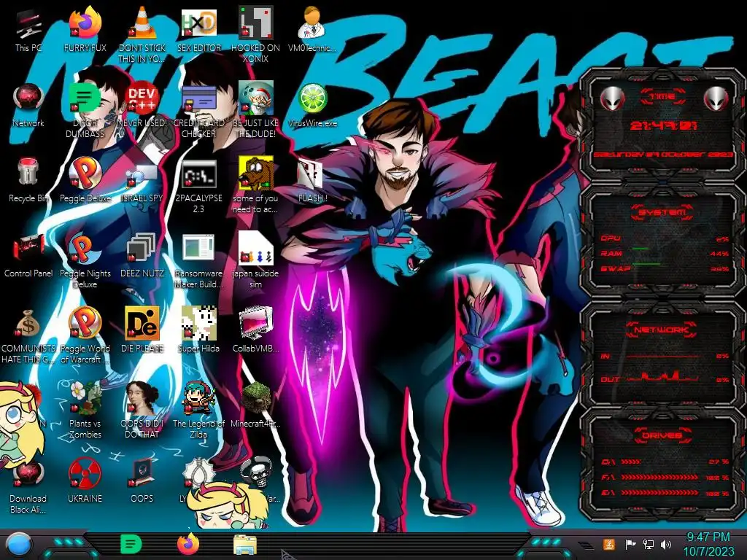Open the orange tray icon in the notification area

click(x=609, y=544)
